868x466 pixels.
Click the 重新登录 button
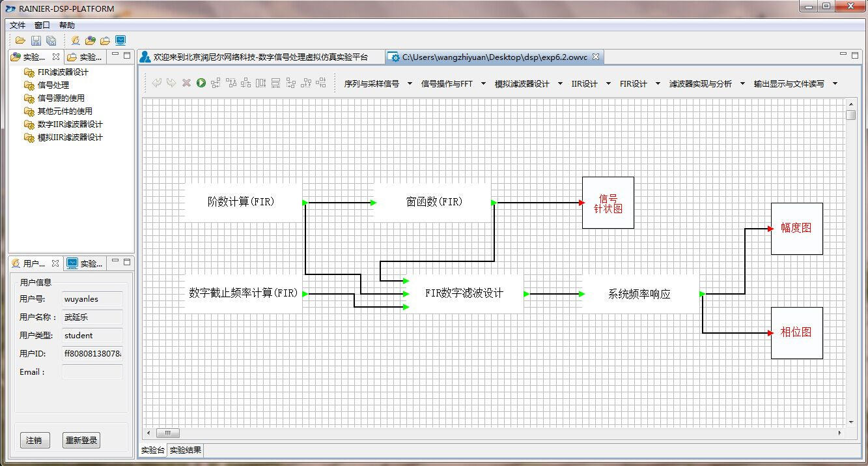tap(81, 441)
